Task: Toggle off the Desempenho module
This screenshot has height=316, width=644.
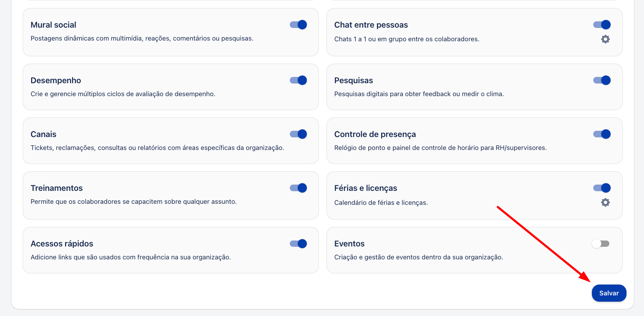Action: pos(298,80)
